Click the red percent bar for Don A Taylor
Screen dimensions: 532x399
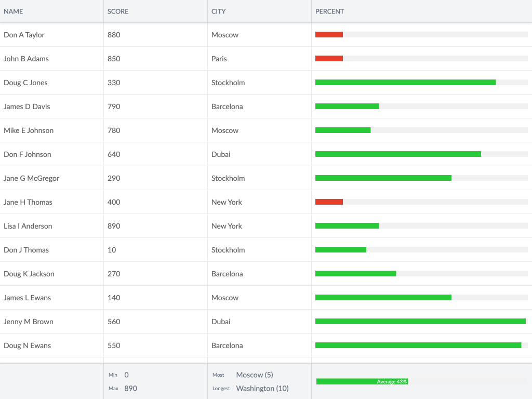click(x=329, y=35)
